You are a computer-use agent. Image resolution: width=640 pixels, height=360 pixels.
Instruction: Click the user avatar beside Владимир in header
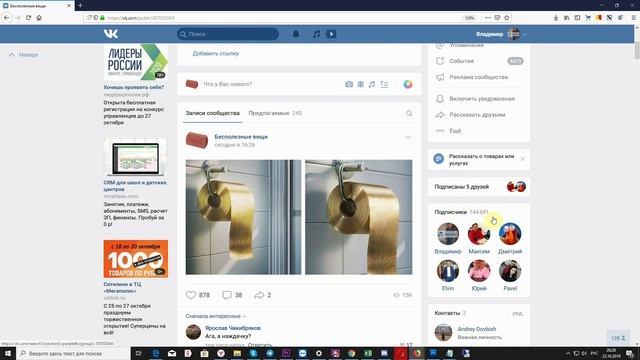[513, 34]
